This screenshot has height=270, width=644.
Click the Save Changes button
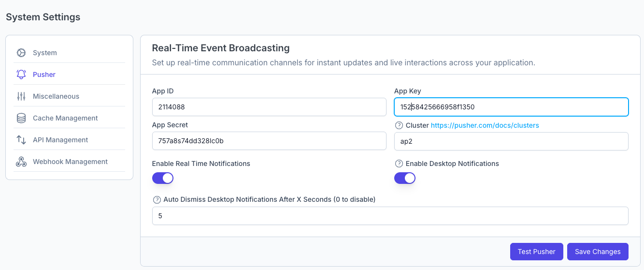click(598, 252)
